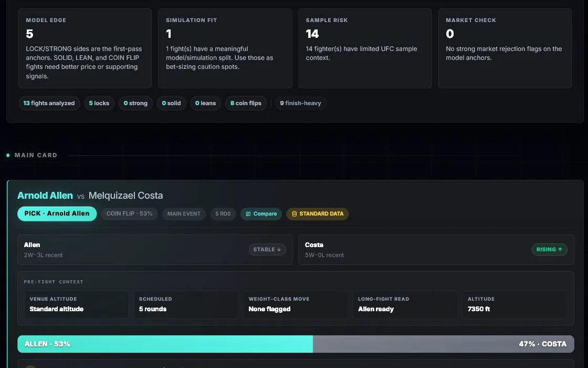
Task: Click the MARKET CHECK summary card
Action: pyautogui.click(x=505, y=48)
